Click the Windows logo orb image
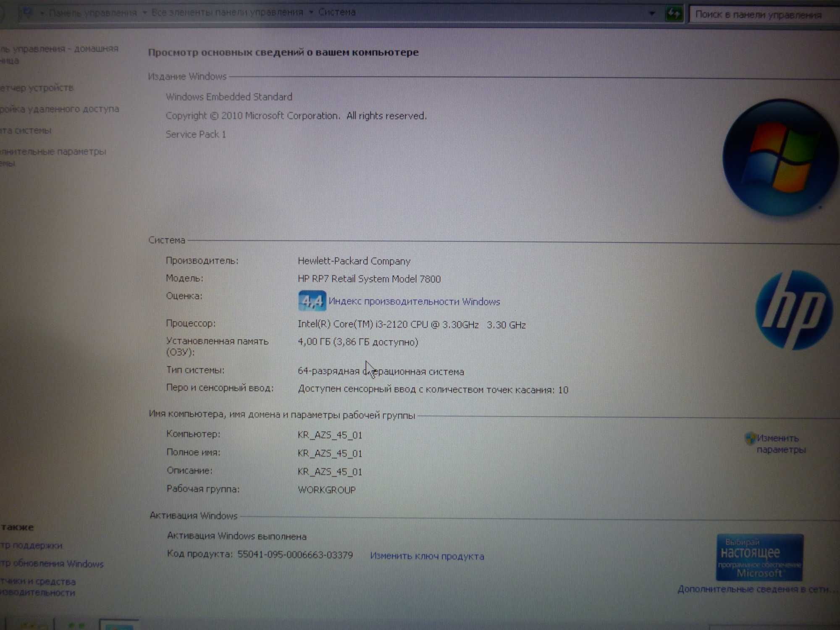The height and width of the screenshot is (630, 840). point(780,157)
